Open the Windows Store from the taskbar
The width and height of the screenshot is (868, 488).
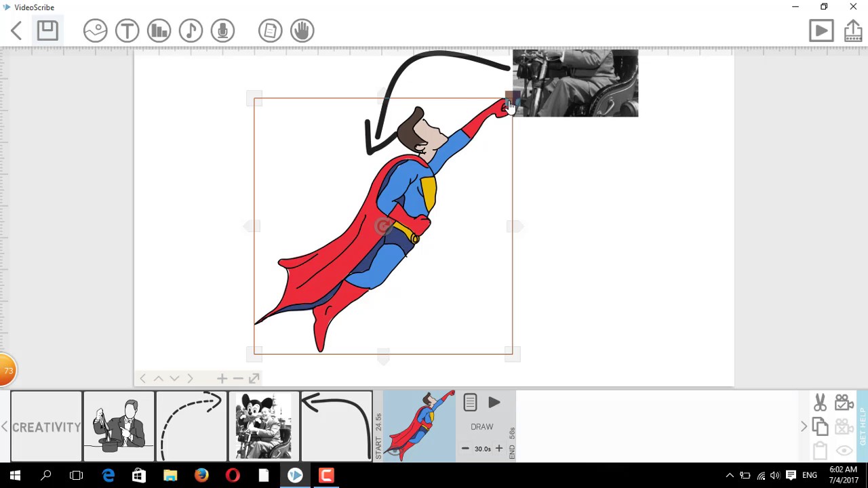(138, 475)
